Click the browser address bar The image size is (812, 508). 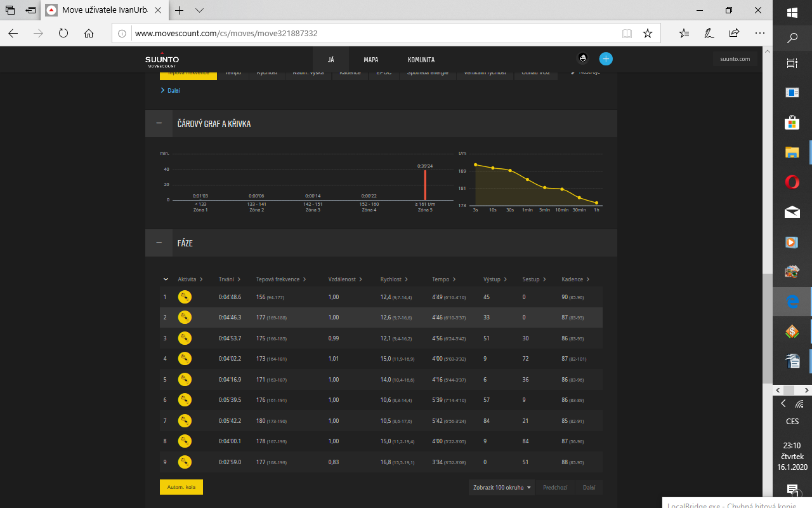(x=374, y=33)
